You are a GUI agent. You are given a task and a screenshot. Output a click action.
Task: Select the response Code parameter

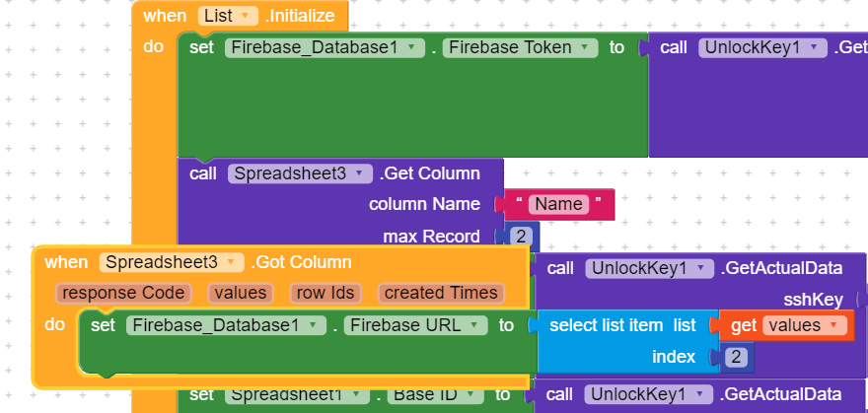(x=122, y=293)
